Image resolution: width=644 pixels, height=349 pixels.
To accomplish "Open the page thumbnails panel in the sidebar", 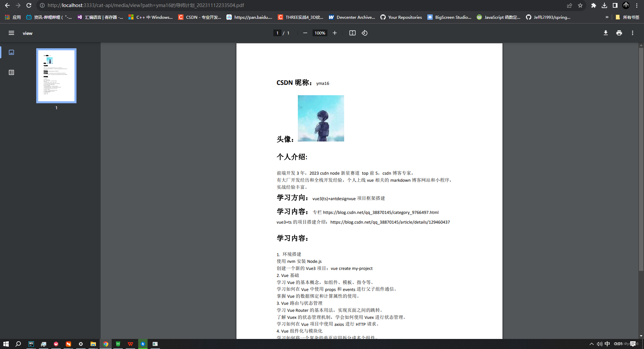I will tap(11, 52).
